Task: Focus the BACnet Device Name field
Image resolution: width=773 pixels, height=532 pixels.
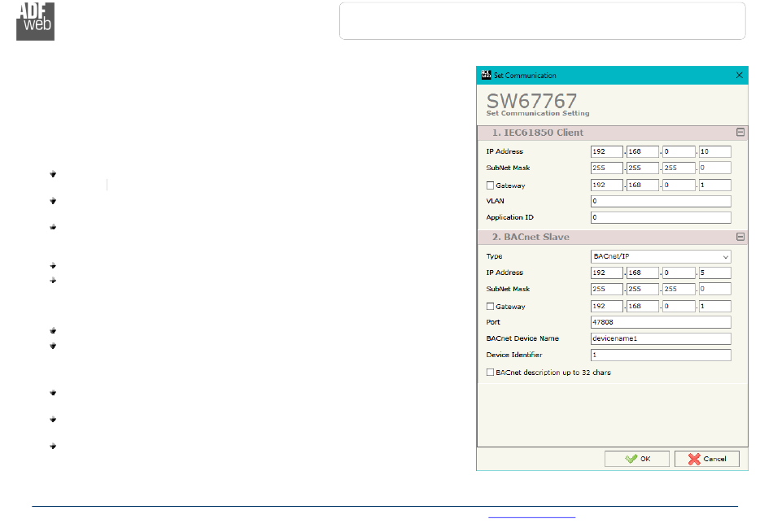Action: [660, 338]
